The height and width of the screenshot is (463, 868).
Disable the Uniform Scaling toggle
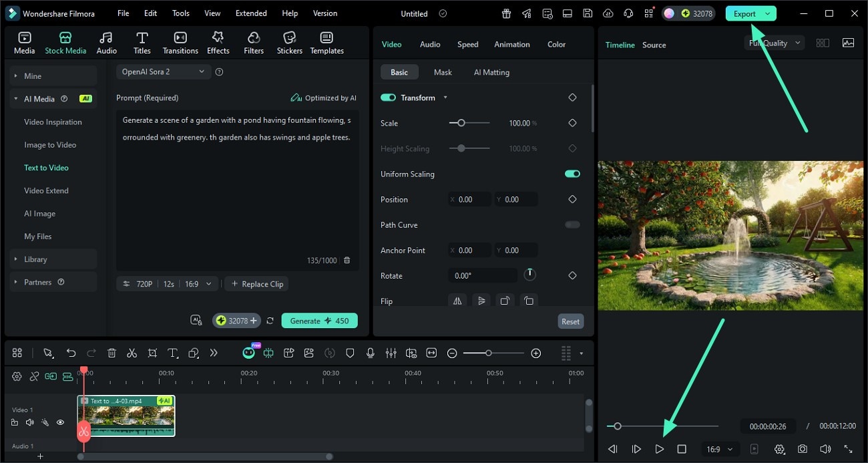[572, 174]
